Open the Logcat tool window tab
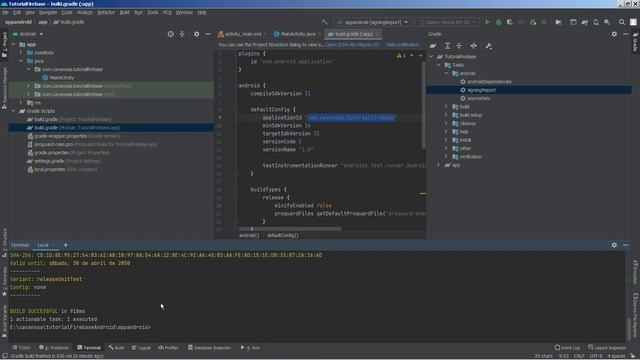 click(141, 348)
